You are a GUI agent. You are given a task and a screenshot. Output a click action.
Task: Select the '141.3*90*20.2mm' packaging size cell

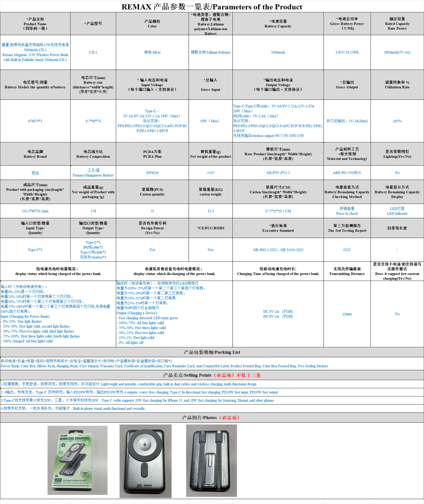tap(35, 211)
